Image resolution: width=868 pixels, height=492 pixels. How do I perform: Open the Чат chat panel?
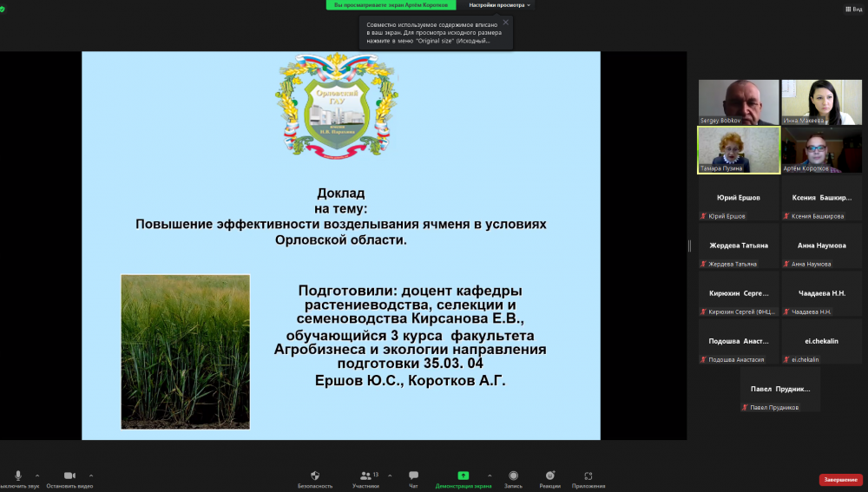413,476
